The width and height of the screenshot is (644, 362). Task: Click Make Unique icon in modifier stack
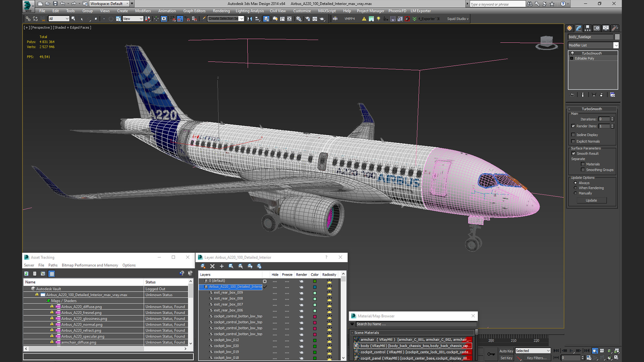tap(594, 95)
